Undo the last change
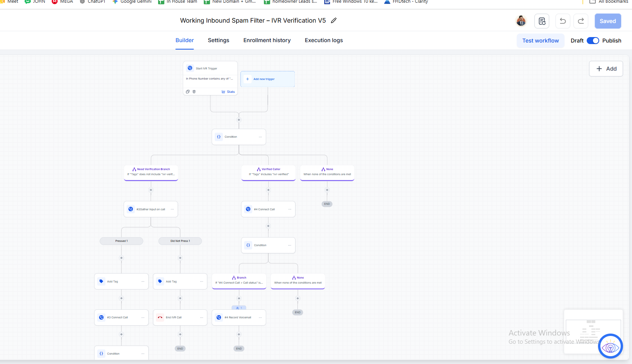The width and height of the screenshot is (632, 364). point(563,21)
